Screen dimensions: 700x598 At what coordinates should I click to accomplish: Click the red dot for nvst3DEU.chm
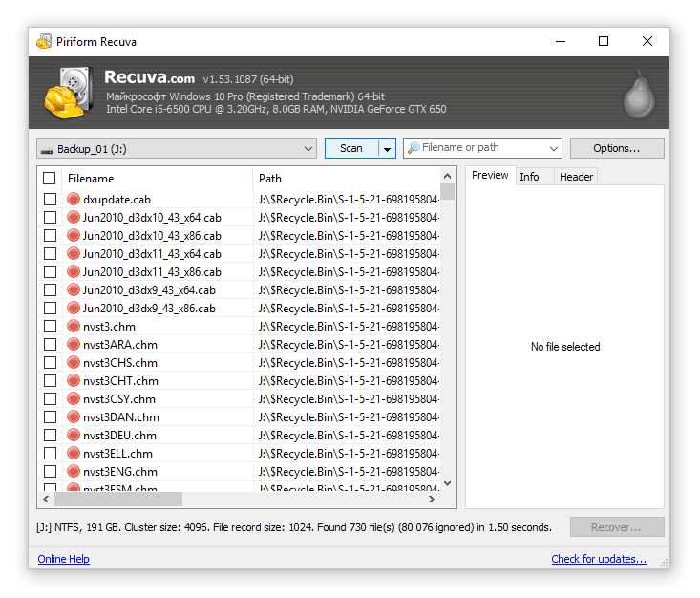(x=74, y=435)
